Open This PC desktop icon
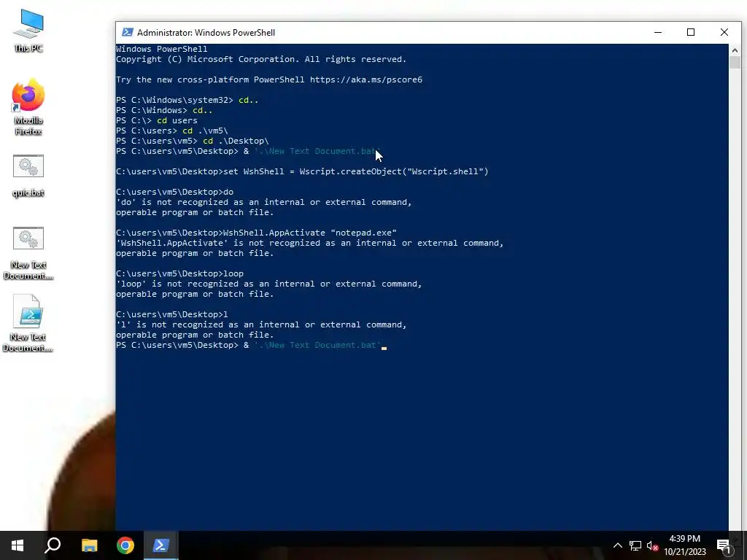 pos(28,31)
